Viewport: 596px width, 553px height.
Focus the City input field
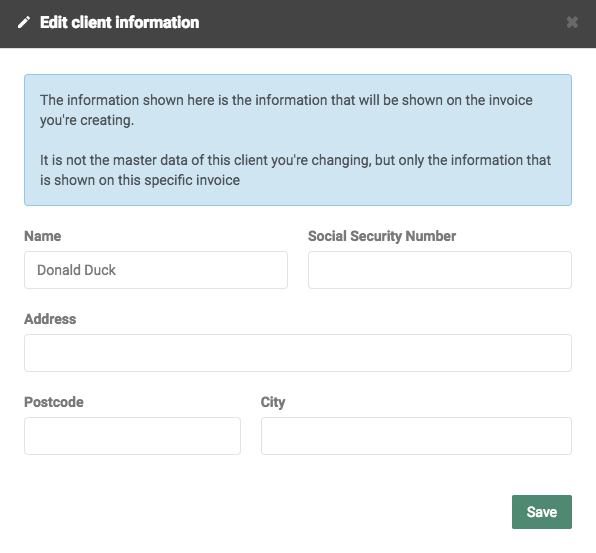pos(416,436)
